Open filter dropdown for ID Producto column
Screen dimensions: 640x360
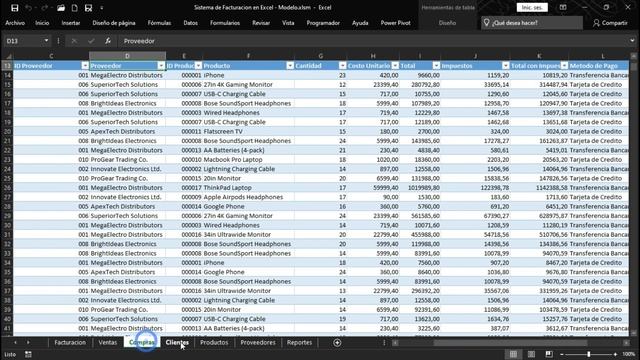(198, 66)
